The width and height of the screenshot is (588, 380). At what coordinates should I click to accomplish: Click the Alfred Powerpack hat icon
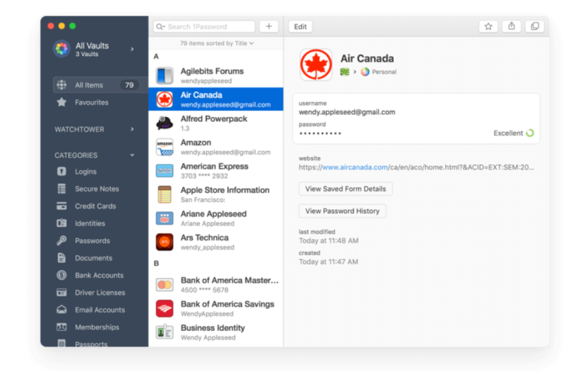pyautogui.click(x=165, y=123)
